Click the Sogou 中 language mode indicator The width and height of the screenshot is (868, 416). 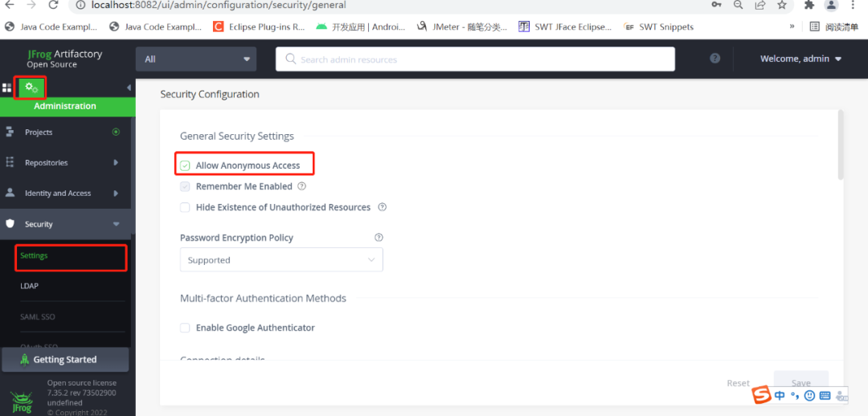click(x=780, y=395)
